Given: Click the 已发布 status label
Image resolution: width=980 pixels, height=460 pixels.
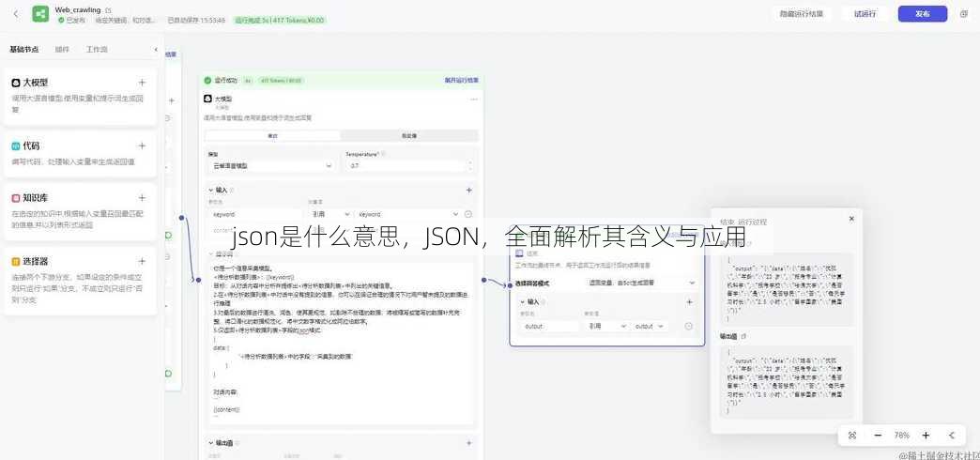Looking at the screenshot, I should pyautogui.click(x=72, y=20).
